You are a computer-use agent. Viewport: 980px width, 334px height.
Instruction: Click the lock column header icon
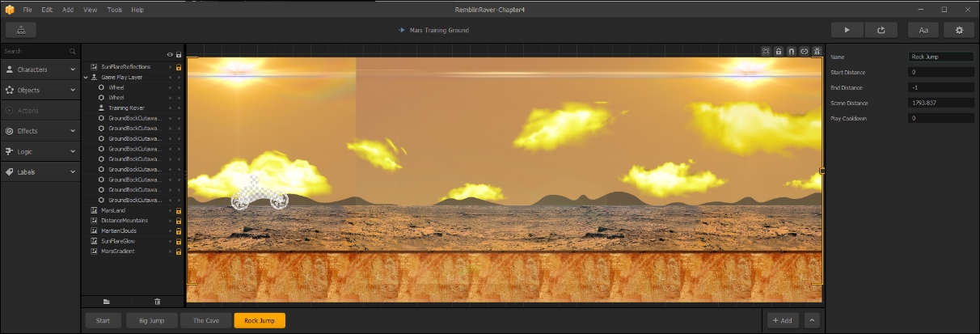(179, 54)
